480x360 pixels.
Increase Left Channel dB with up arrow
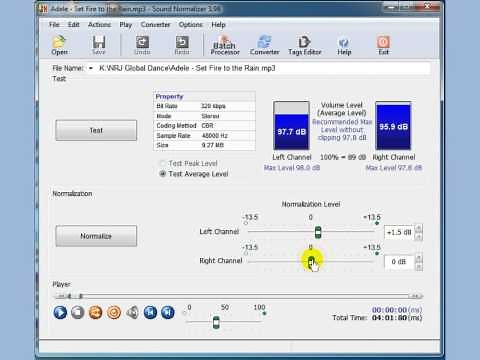(419, 229)
